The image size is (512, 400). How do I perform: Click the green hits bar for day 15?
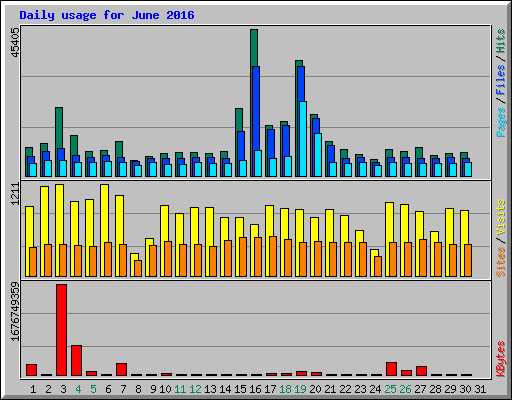239,120
